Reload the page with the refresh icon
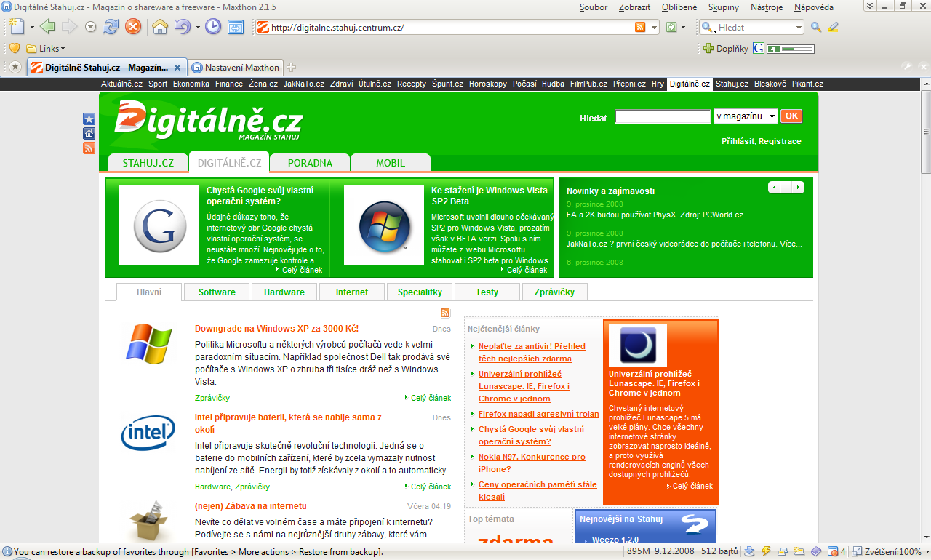 (111, 27)
